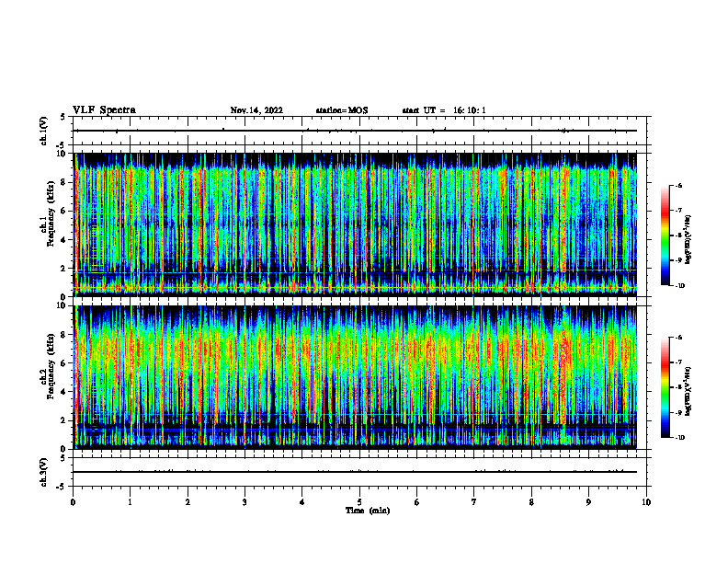Image resolution: width=728 pixels, height=563 pixels.
Task: Click the time axis tick label "2"
Action: coord(188,502)
